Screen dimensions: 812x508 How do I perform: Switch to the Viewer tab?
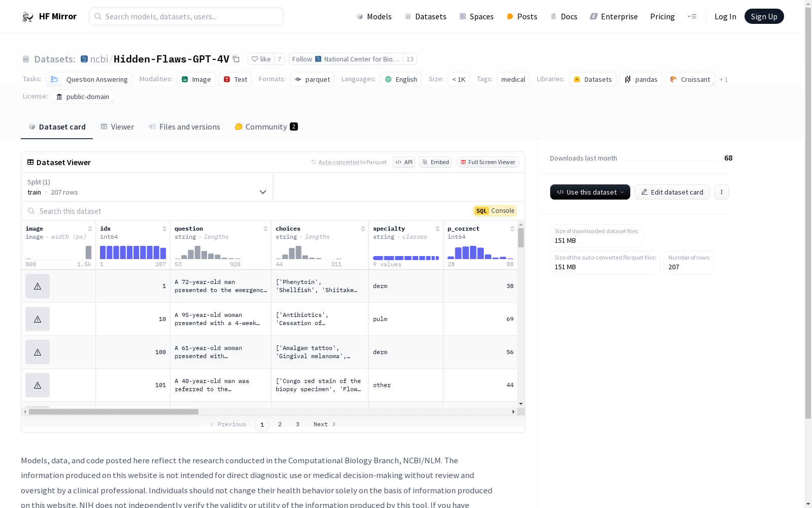tap(117, 126)
